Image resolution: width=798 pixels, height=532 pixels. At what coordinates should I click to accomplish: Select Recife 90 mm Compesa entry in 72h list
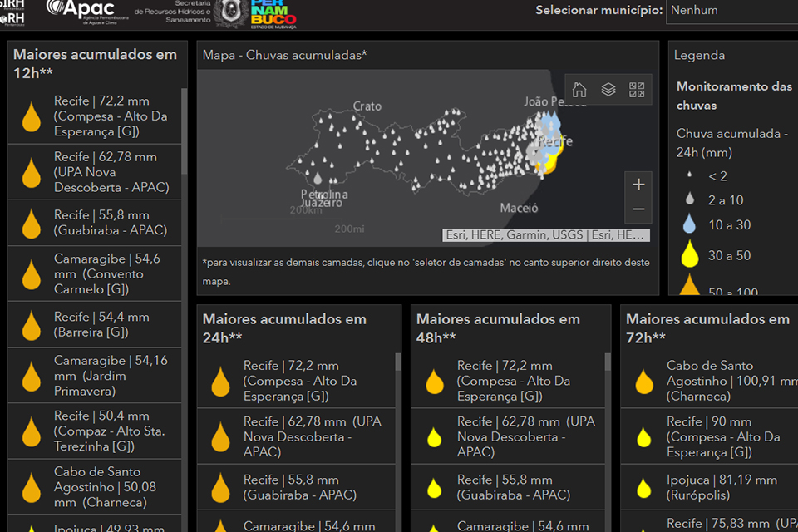[x=709, y=436]
